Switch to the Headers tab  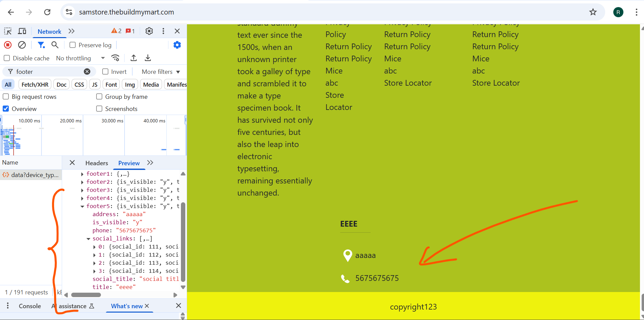pyautogui.click(x=97, y=163)
